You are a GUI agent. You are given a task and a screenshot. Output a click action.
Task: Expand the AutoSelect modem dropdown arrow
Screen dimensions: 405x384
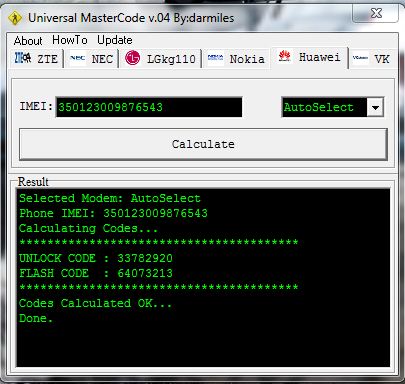375,107
